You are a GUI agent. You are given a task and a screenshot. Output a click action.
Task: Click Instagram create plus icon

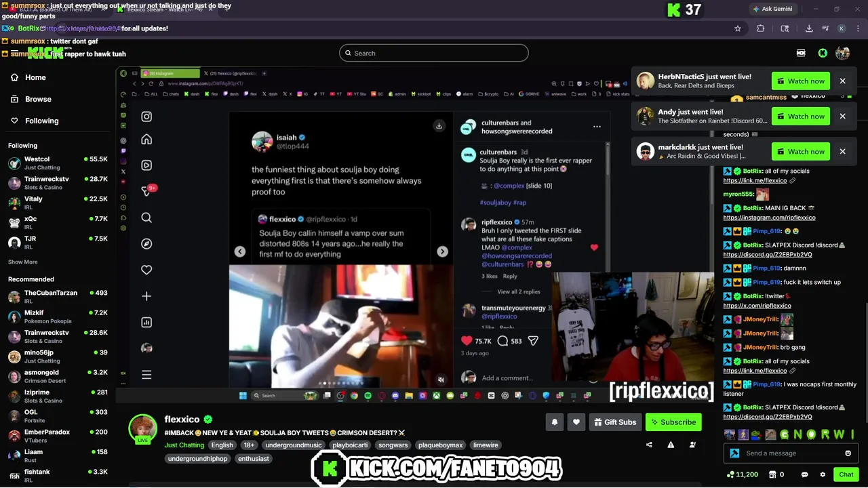click(146, 296)
